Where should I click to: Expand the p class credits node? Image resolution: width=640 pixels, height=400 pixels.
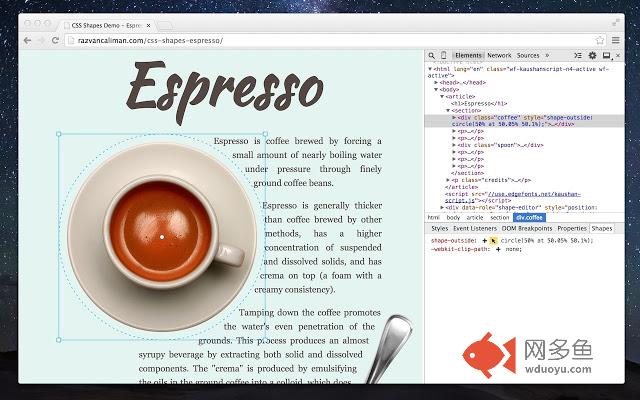448,180
